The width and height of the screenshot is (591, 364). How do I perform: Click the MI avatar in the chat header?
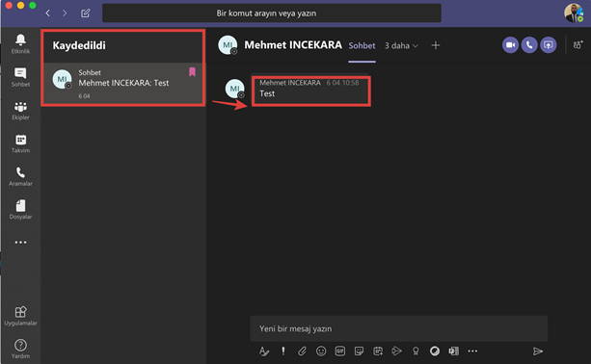(228, 45)
